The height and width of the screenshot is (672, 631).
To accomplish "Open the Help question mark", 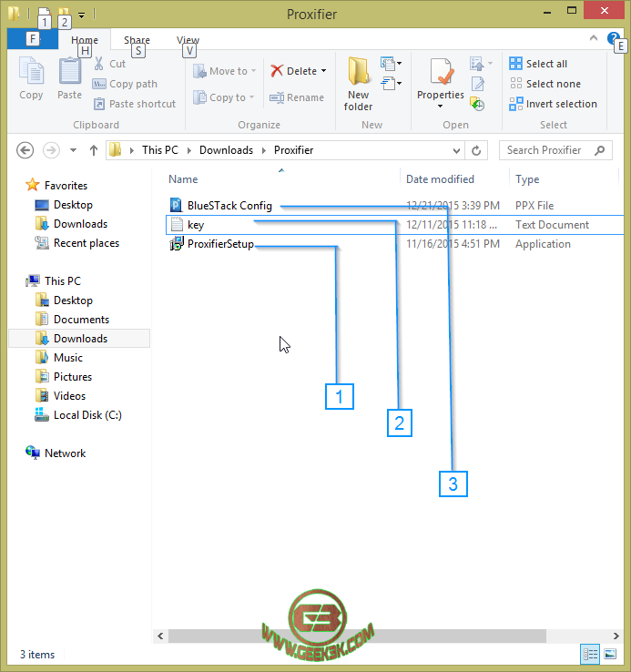I will [613, 38].
